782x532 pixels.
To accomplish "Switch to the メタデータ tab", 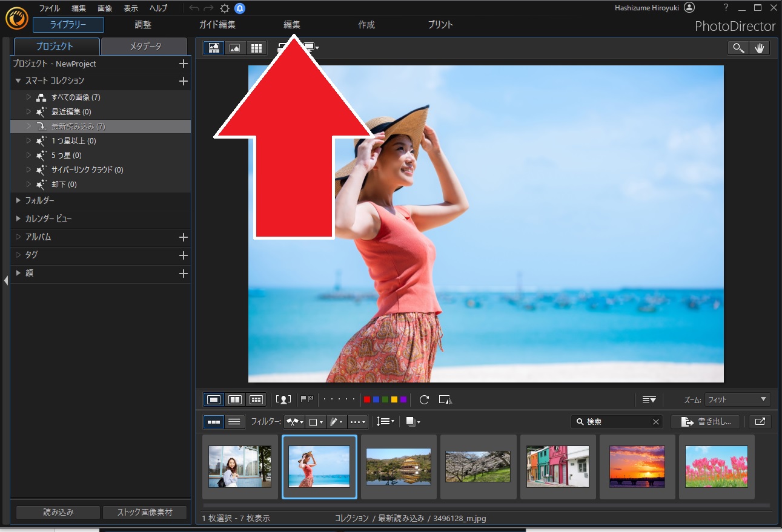I will [x=144, y=46].
